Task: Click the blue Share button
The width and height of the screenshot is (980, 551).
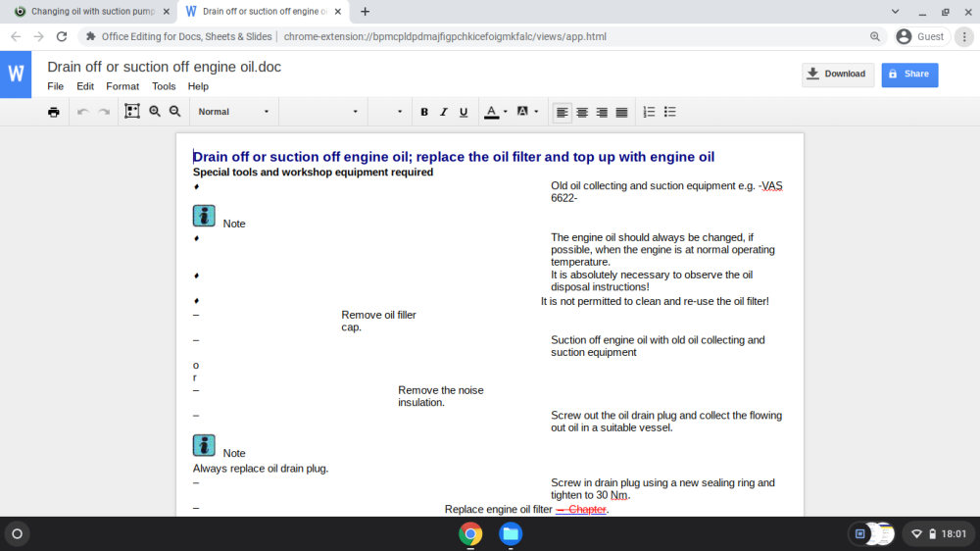Action: pos(909,75)
